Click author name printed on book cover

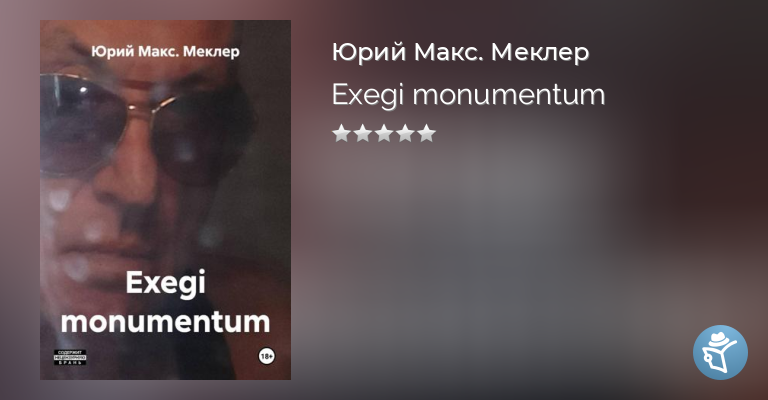[x=166, y=51]
